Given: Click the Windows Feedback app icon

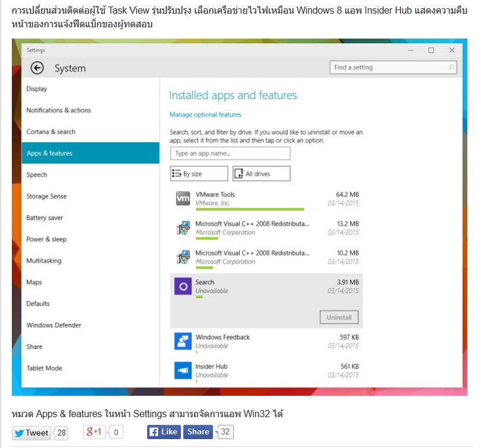Looking at the screenshot, I should click(183, 341).
